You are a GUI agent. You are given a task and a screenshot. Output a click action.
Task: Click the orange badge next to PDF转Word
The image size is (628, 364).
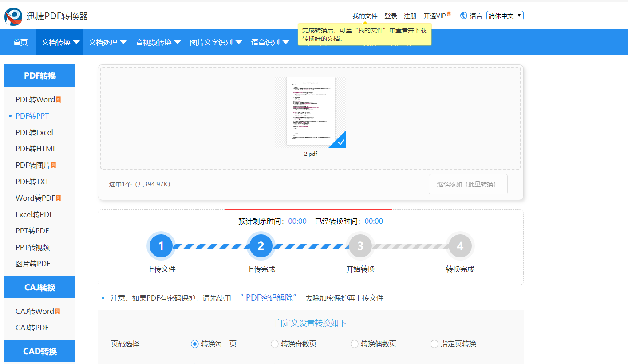pyautogui.click(x=58, y=99)
